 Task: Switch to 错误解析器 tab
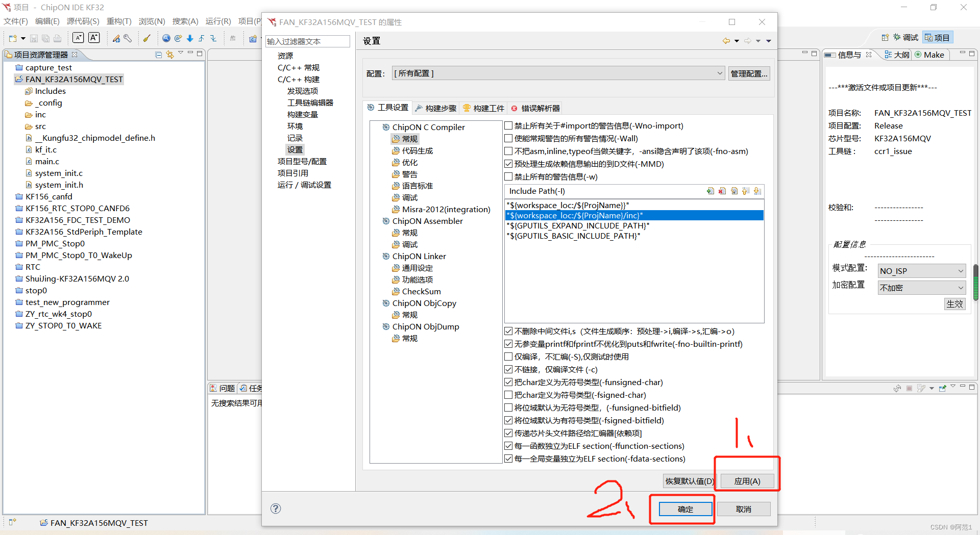[535, 108]
